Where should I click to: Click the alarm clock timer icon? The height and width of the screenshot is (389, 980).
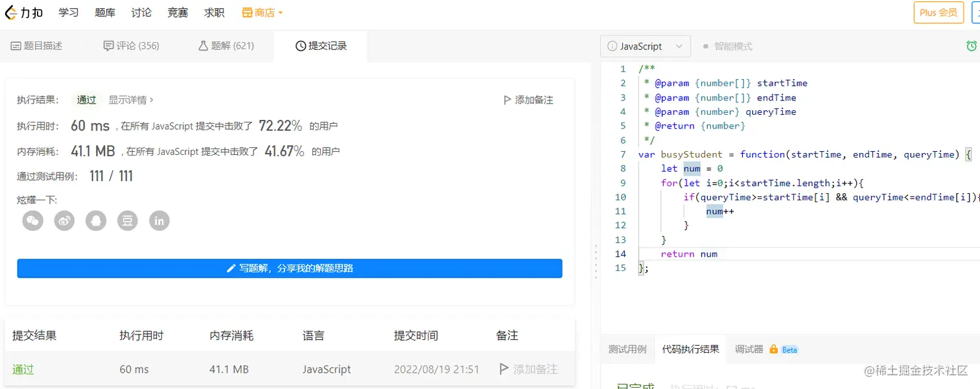[x=972, y=46]
